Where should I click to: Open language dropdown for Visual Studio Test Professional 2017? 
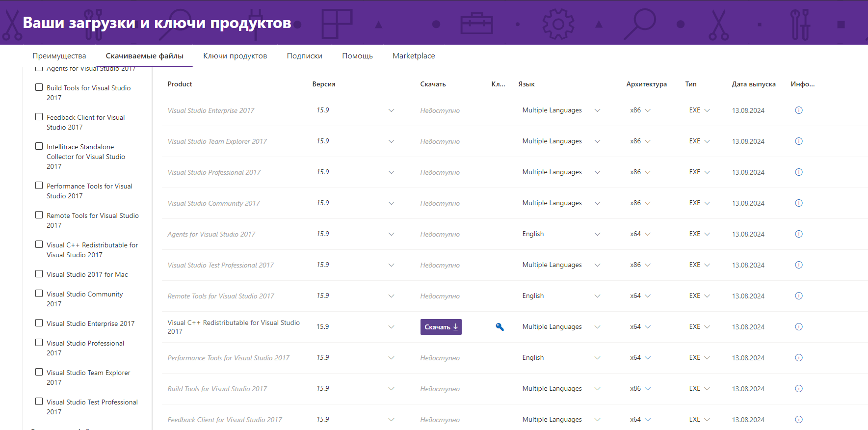597,265
